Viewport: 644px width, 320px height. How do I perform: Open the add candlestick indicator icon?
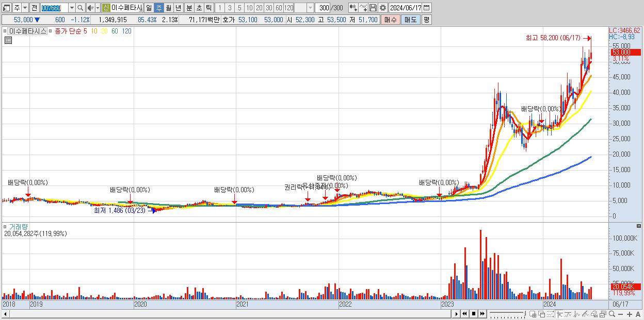click(353, 8)
